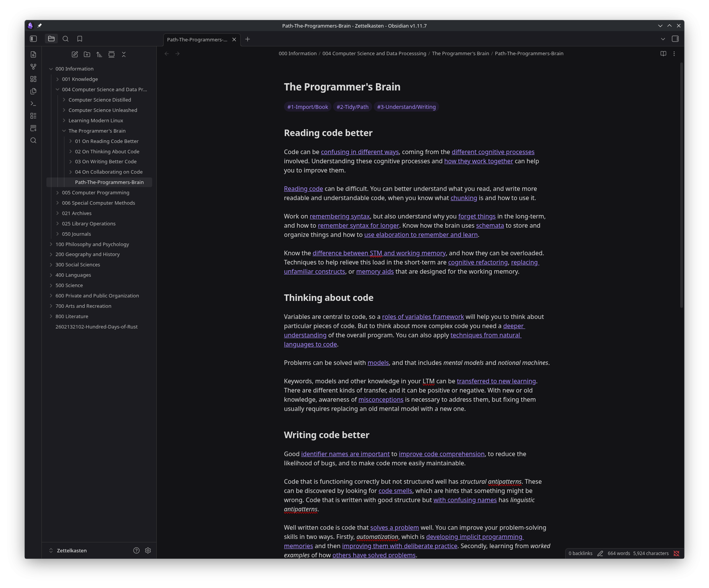The image size is (709, 588).
Task: Open the Zettelkasten vault switcher
Action: [x=72, y=550]
